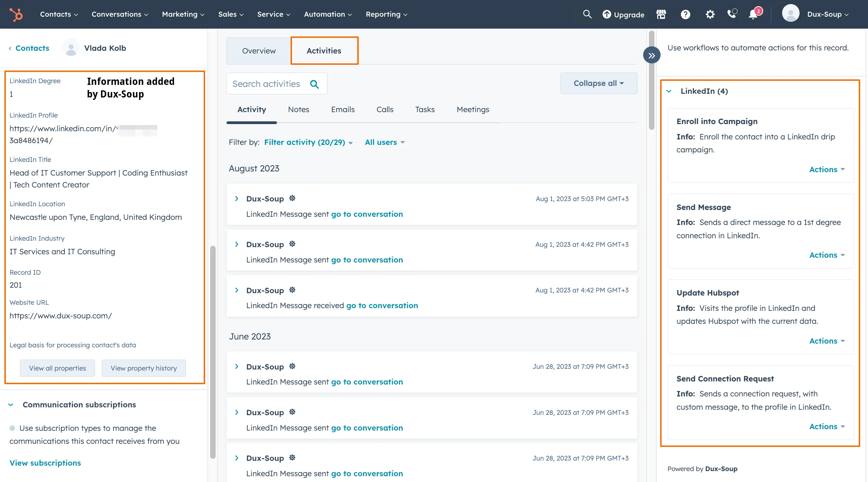Open the Automation navigation menu
Screen dimensions: 868x482
tap(328, 14)
